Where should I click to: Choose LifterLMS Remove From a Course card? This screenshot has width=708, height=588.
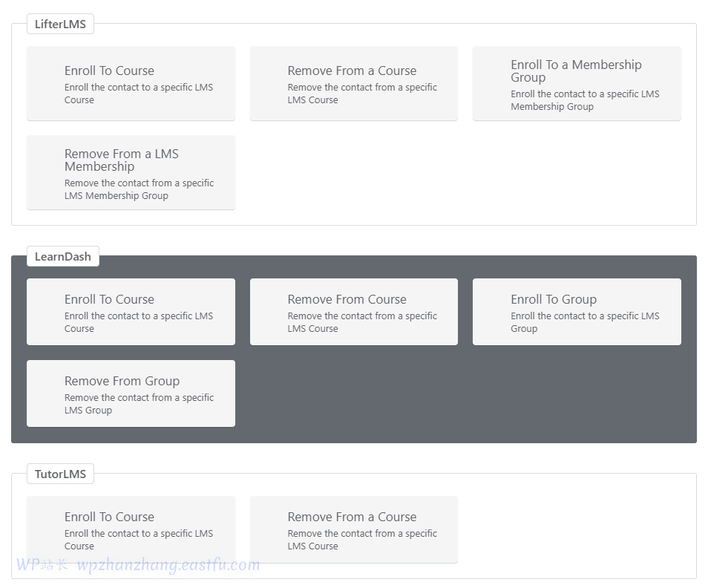point(354,83)
